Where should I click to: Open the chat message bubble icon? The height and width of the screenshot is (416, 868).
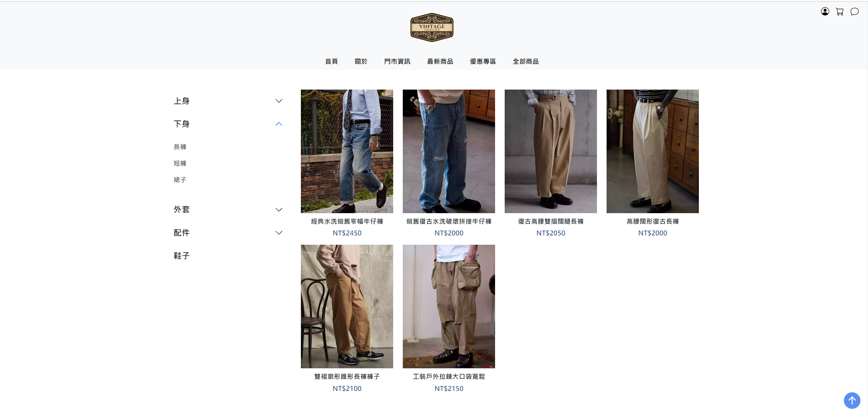click(x=854, y=12)
